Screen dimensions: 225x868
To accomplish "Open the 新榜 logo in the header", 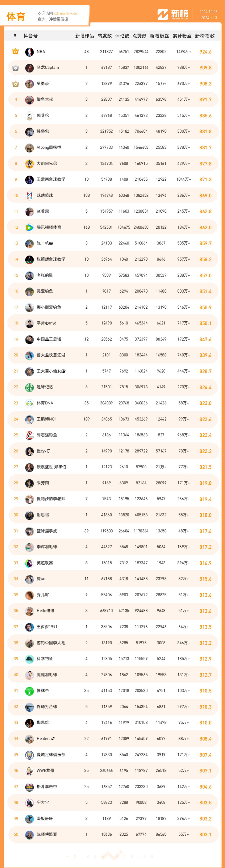I will (173, 14).
